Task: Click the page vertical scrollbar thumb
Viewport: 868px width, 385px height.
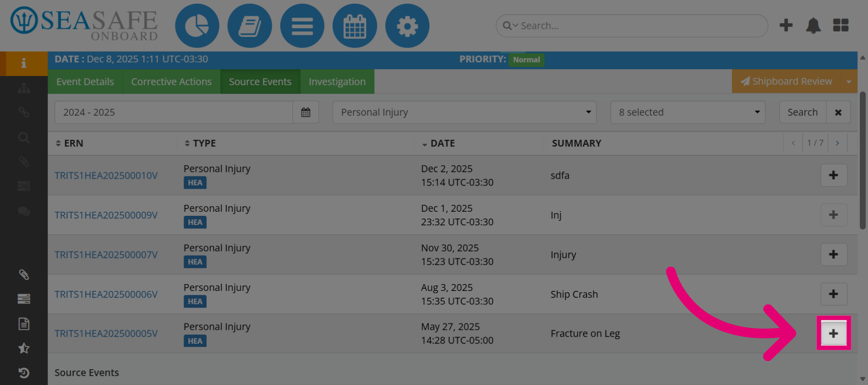Action: pyautogui.click(x=863, y=160)
